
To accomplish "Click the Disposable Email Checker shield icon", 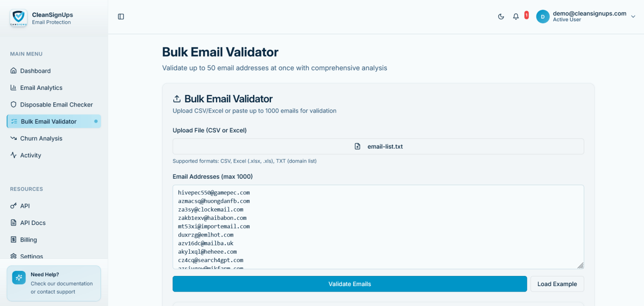I will coord(13,105).
